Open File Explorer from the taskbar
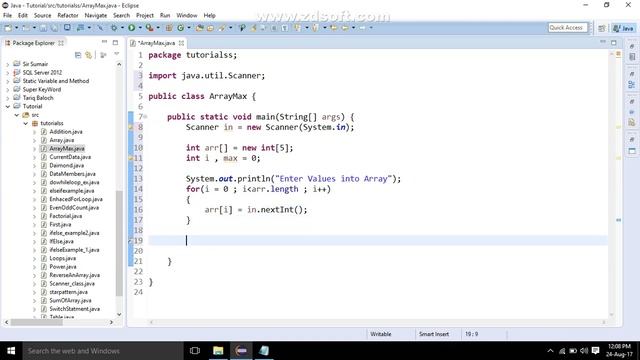Viewport: 640px width, 360px height. [x=218, y=351]
